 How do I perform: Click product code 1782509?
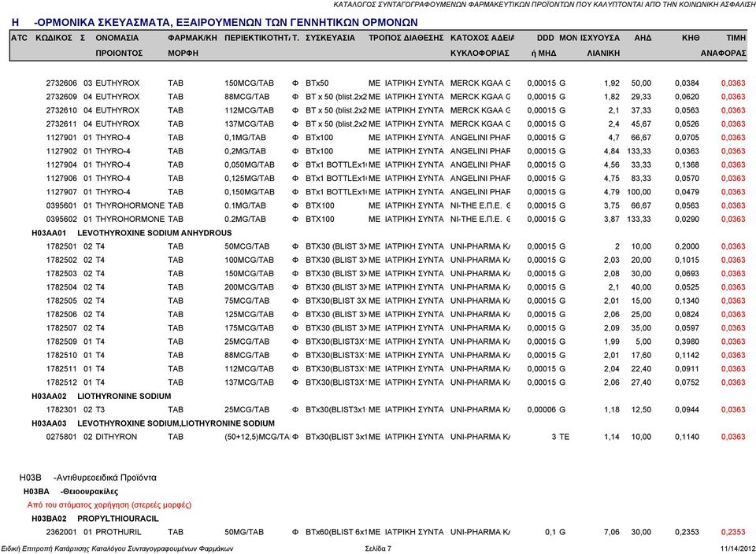(61, 342)
